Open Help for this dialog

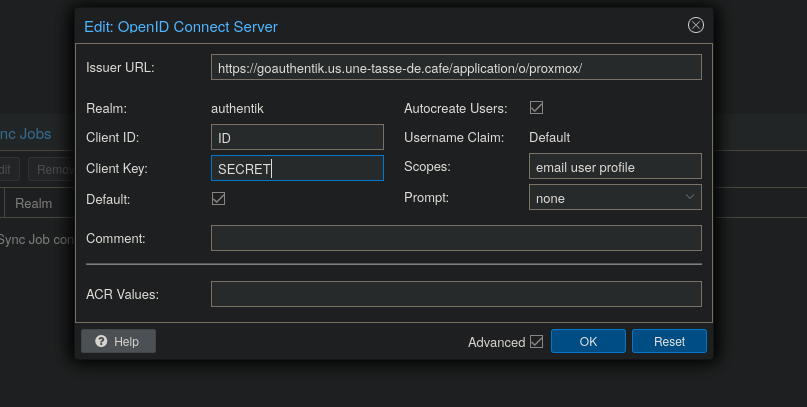coord(118,341)
